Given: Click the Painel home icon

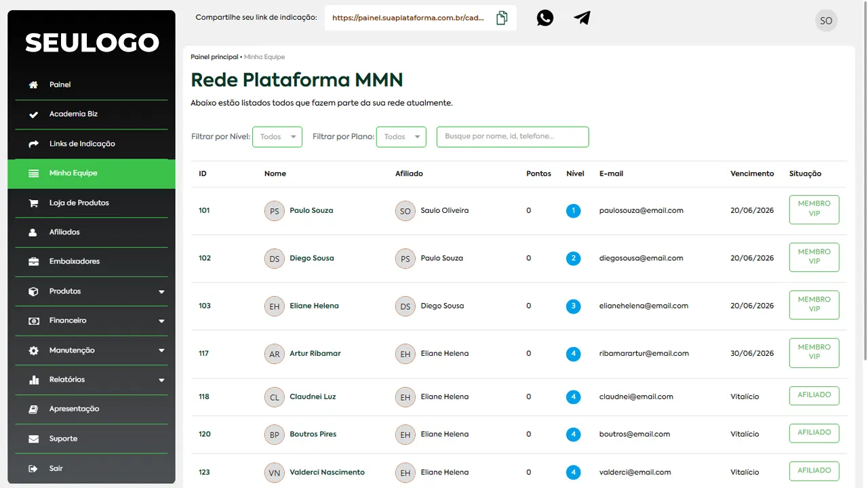Looking at the screenshot, I should [33, 85].
